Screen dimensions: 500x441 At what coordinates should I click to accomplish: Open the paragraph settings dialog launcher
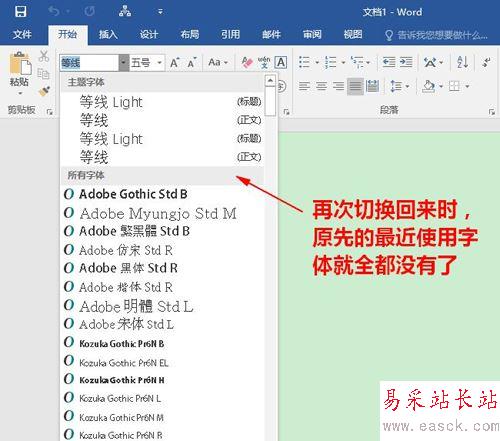pyautogui.click(x=492, y=112)
